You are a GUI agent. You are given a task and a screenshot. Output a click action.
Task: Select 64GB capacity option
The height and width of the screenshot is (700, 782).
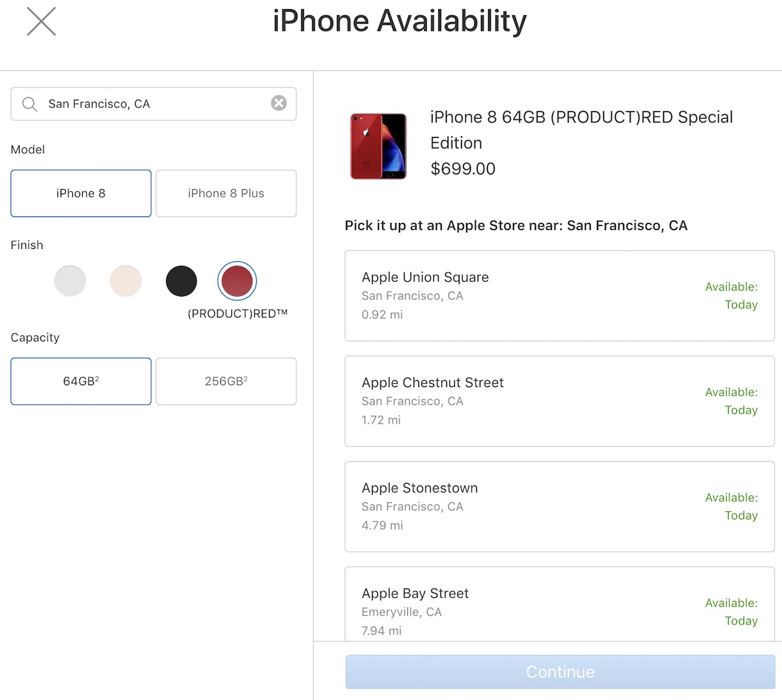click(81, 381)
